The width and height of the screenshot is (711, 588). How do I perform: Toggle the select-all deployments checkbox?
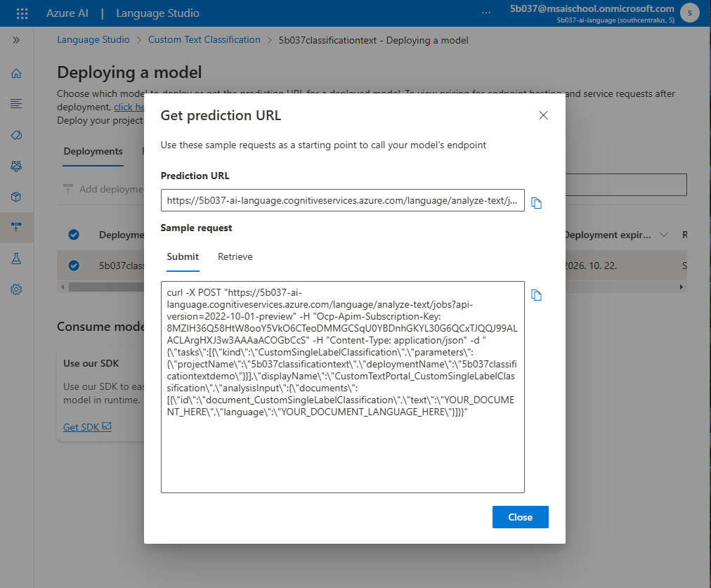coord(74,235)
